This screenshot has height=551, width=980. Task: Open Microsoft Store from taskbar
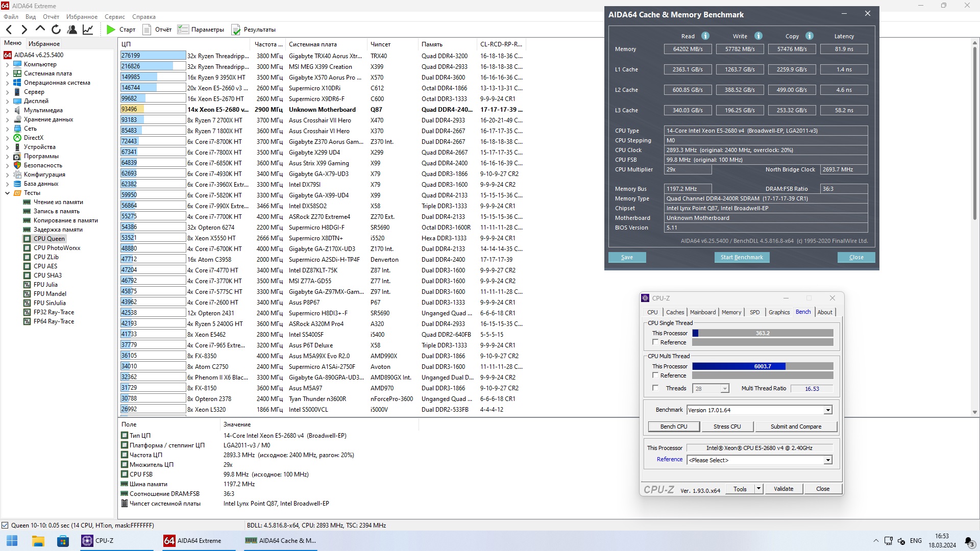[x=63, y=541]
